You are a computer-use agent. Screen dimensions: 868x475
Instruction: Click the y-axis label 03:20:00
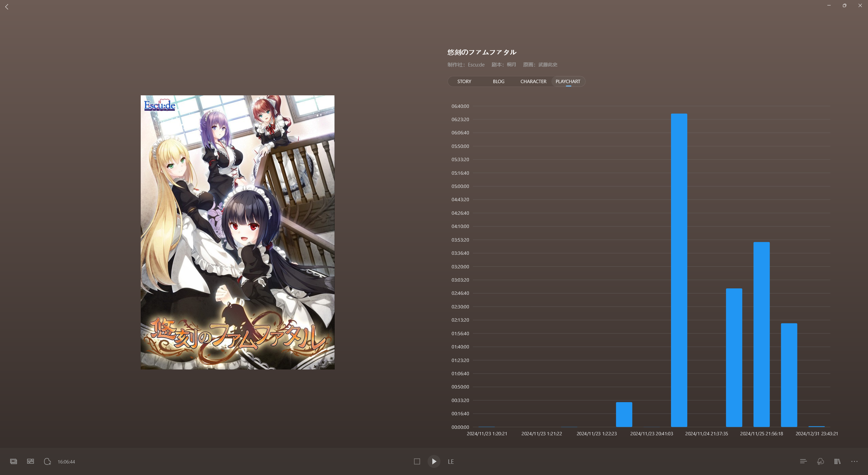(x=460, y=267)
